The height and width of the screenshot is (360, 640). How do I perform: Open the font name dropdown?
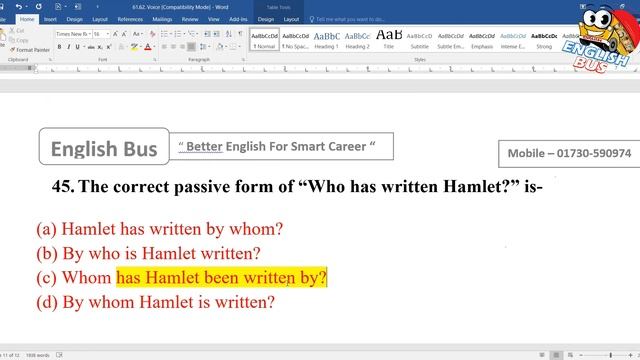tap(89, 34)
